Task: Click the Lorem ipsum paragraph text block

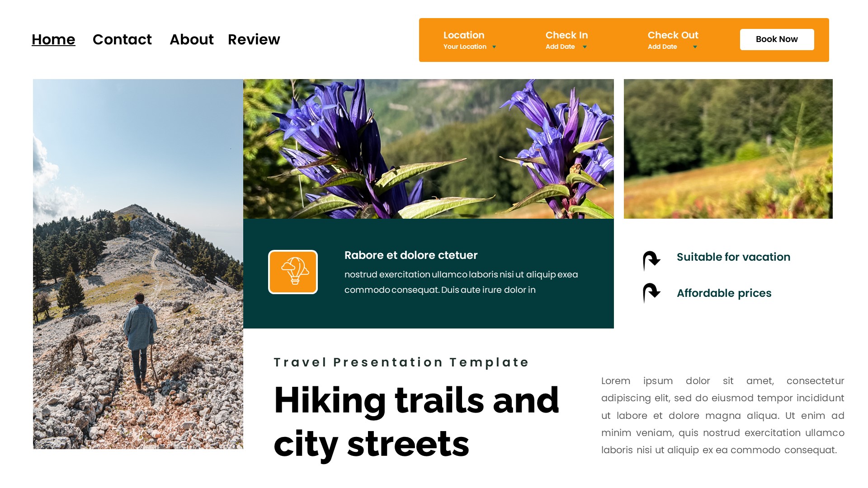Action: pyautogui.click(x=722, y=415)
